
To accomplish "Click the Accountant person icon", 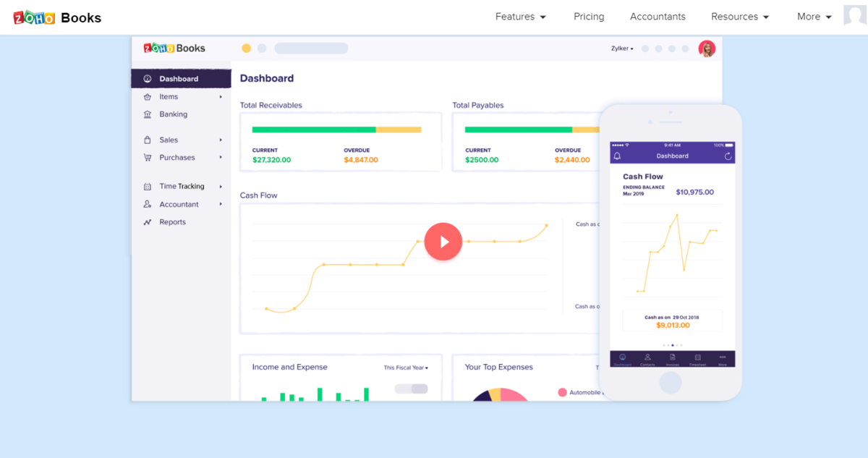I will pos(148,205).
